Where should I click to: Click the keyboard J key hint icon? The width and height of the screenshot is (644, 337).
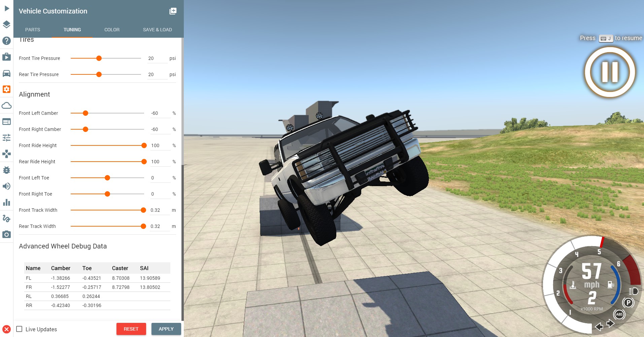606,38
